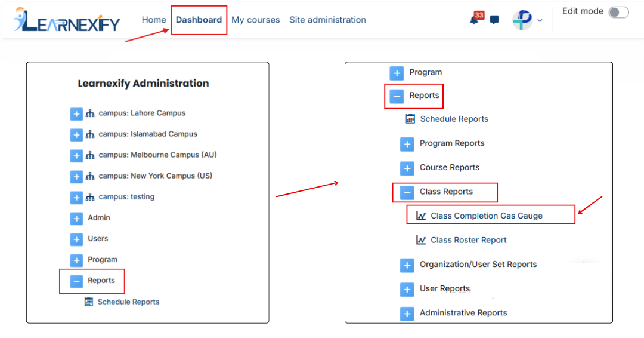Expand the New York Campus (US) node
The height and width of the screenshot is (338, 644).
[76, 177]
